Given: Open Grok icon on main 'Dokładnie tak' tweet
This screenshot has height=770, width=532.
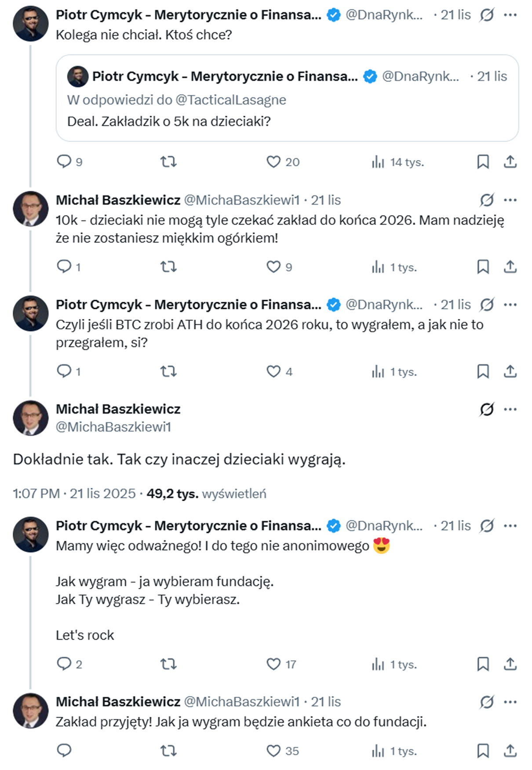Looking at the screenshot, I should pos(487,409).
